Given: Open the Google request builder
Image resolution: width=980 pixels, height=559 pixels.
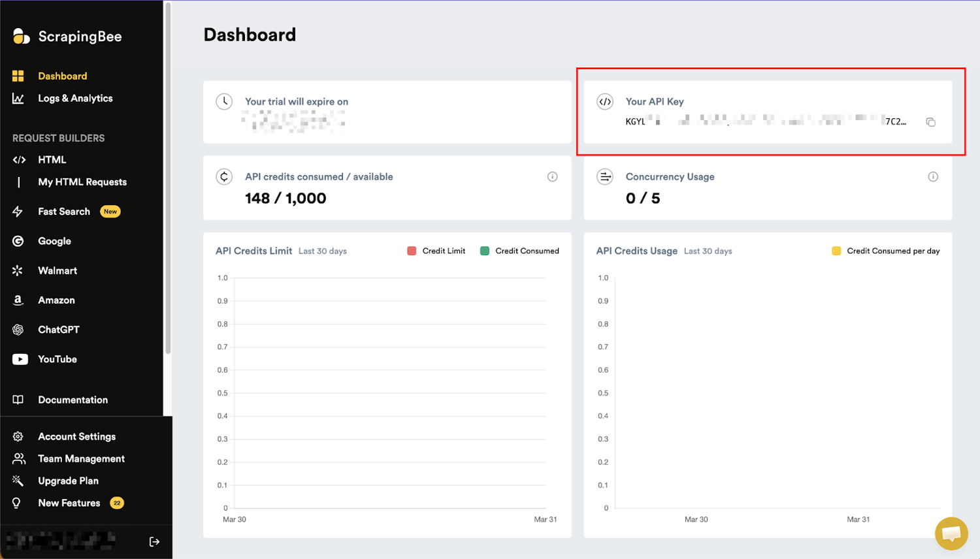Looking at the screenshot, I should click(54, 241).
